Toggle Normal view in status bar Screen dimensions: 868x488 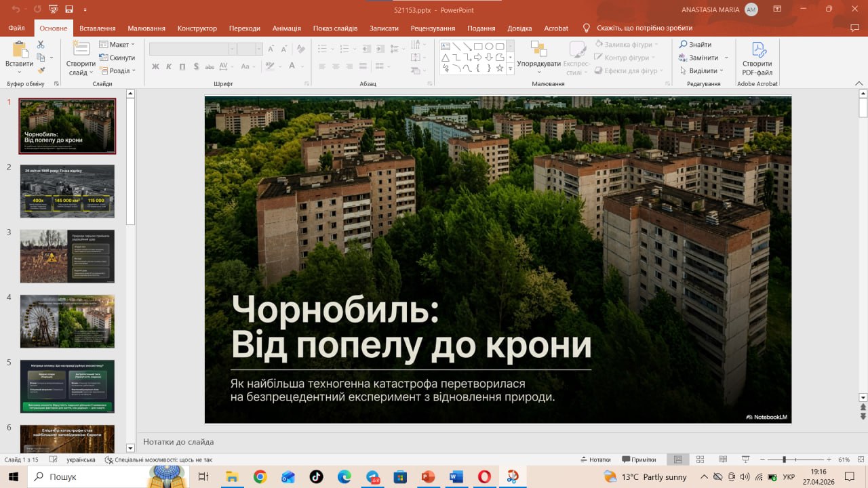pos(677,460)
